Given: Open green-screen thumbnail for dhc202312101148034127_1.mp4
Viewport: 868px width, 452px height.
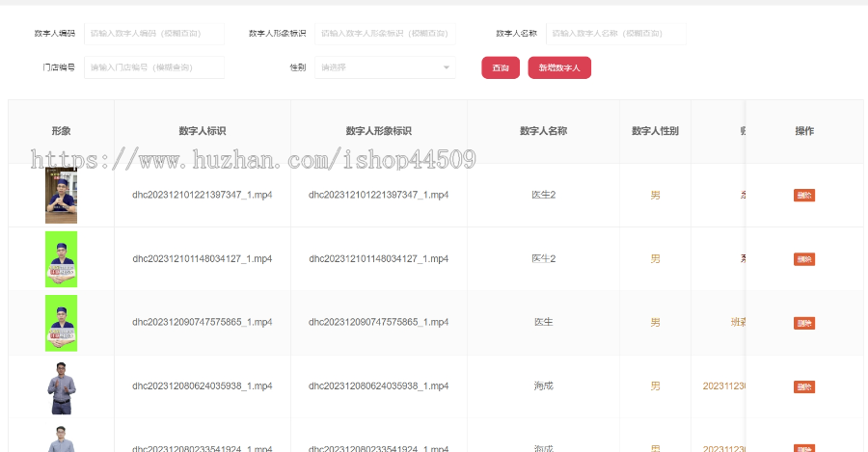Looking at the screenshot, I should (61, 259).
